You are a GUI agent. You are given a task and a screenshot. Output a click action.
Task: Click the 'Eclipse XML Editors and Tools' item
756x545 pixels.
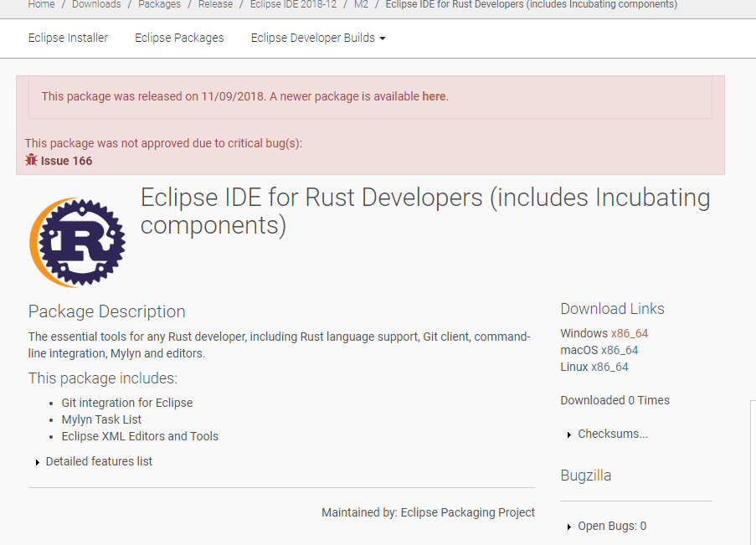point(140,436)
